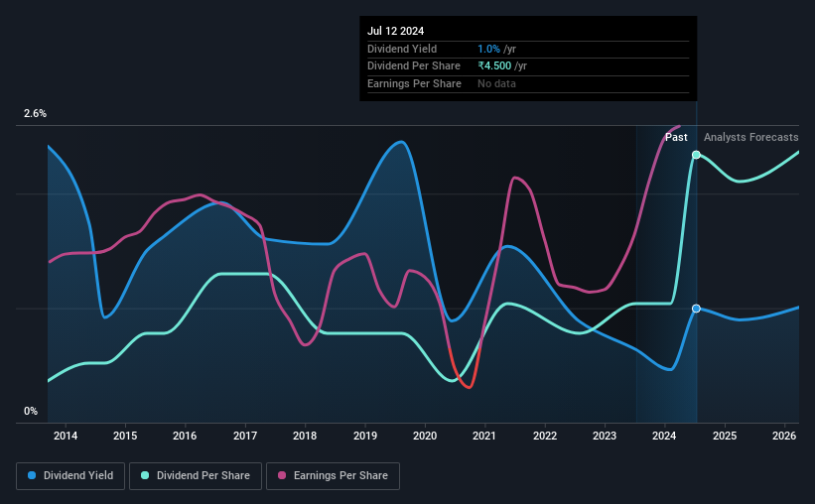Click the 2015 x-axis label
The image size is (815, 504).
(x=125, y=436)
